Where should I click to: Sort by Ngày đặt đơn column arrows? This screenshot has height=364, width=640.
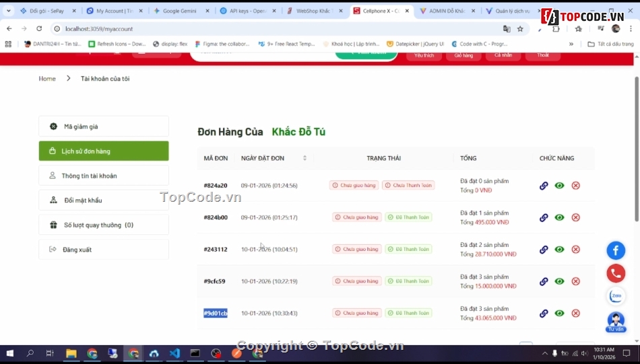(305, 158)
